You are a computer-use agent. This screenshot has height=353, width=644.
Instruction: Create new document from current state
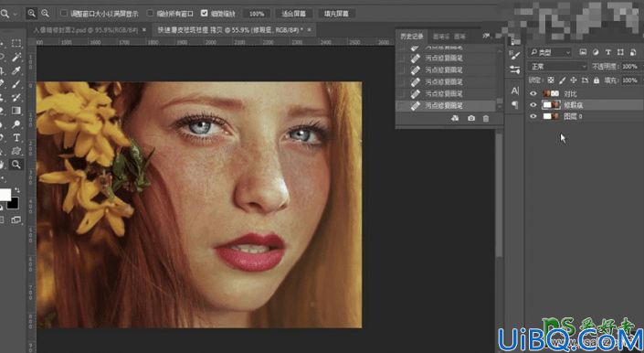point(455,118)
